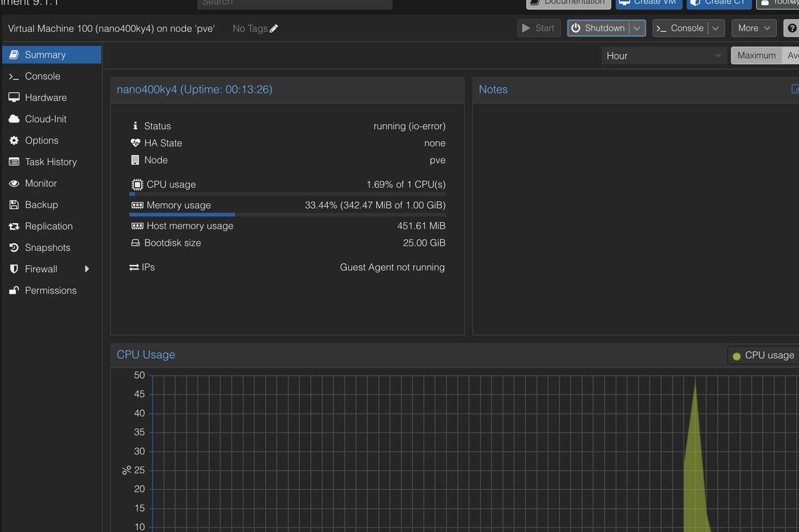Click the Create CT button
Image resolution: width=799 pixels, height=532 pixels.
point(719,2)
